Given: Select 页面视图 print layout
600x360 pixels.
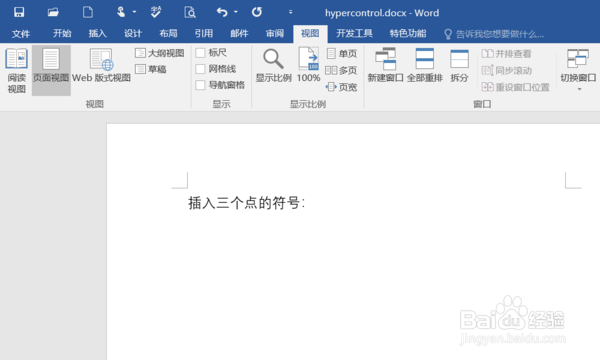Looking at the screenshot, I should 51,70.
